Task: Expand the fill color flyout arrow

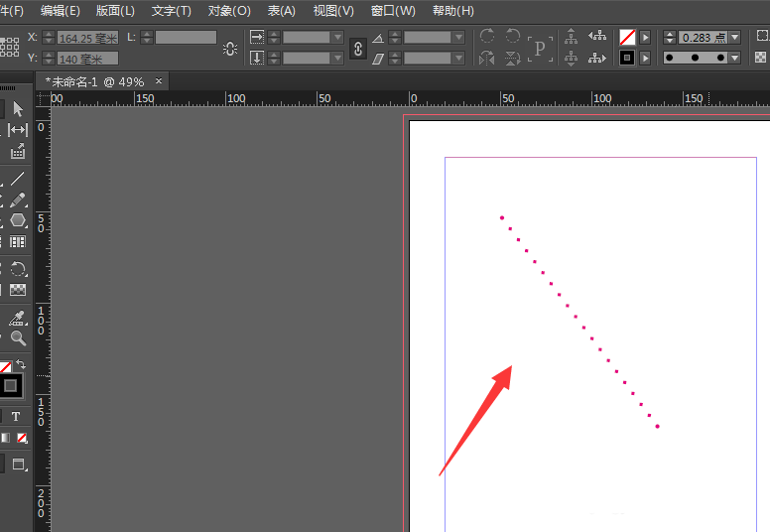Action: [645, 37]
